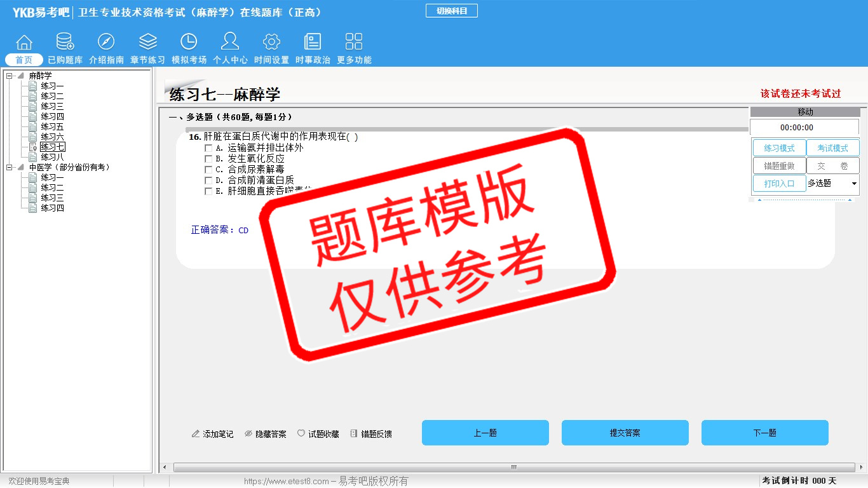Click the horizontal scrollbar thumb
Viewport: 868px width, 488px height.
click(x=514, y=468)
